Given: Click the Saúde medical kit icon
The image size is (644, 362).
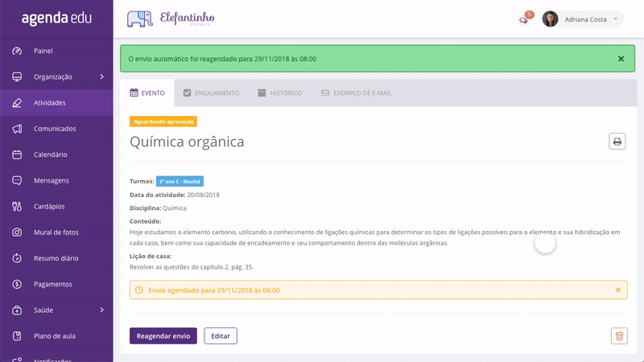Looking at the screenshot, I should [17, 310].
